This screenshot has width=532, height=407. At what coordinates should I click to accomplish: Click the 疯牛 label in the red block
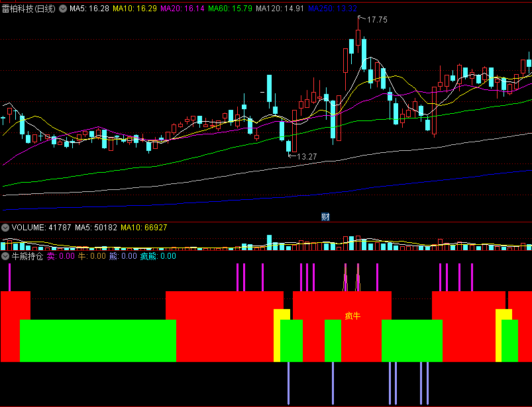[x=352, y=316]
